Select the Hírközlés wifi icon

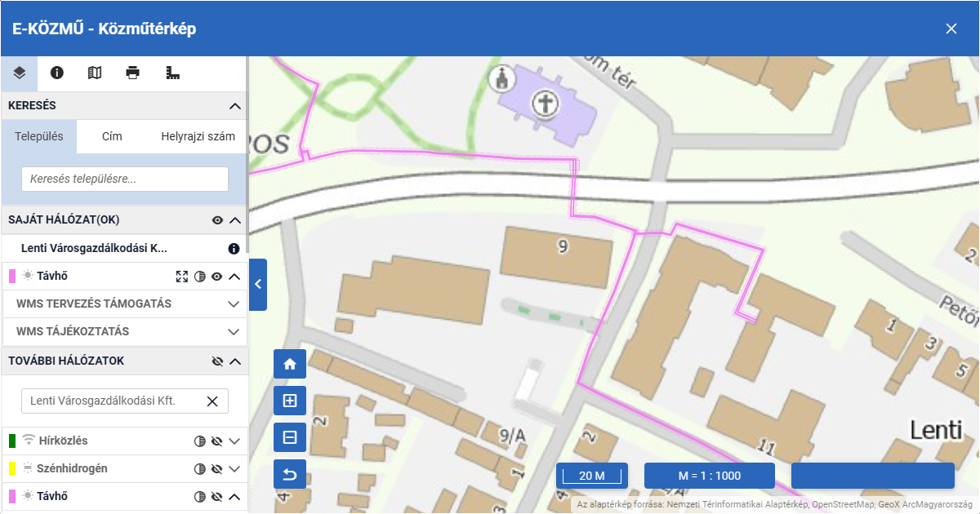[x=29, y=441]
